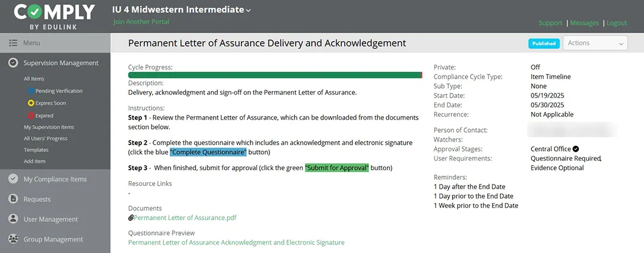Screen dimensions: 644x253
Task: Click the Logout link
Action: point(617,23)
